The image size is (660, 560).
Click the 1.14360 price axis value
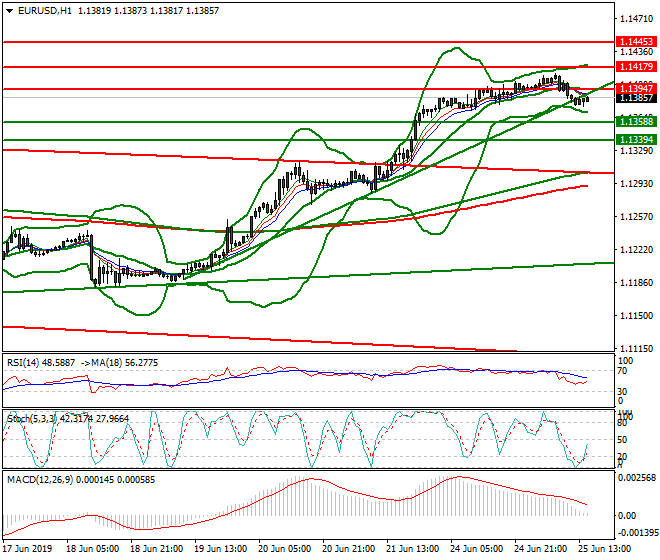coord(636,52)
